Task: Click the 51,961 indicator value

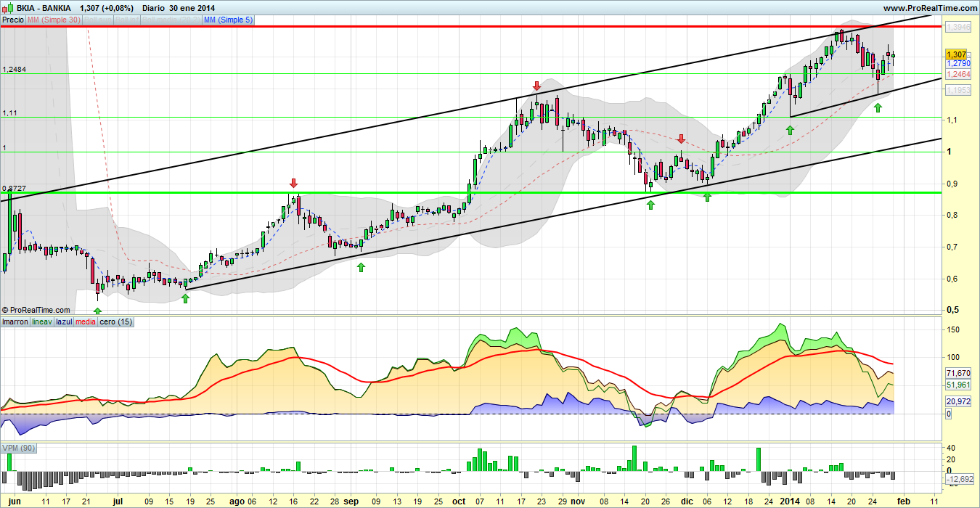Action: pos(957,385)
